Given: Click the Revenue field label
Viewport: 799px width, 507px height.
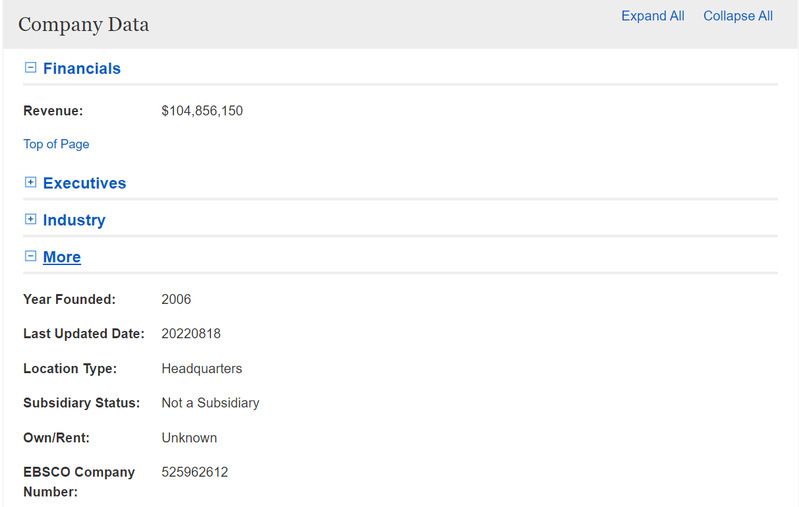Looking at the screenshot, I should click(53, 111).
